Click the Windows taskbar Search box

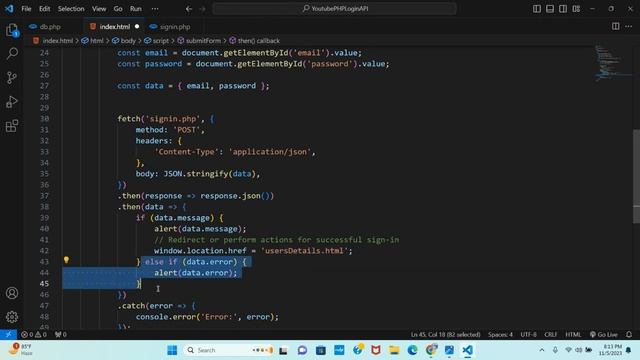point(229,350)
